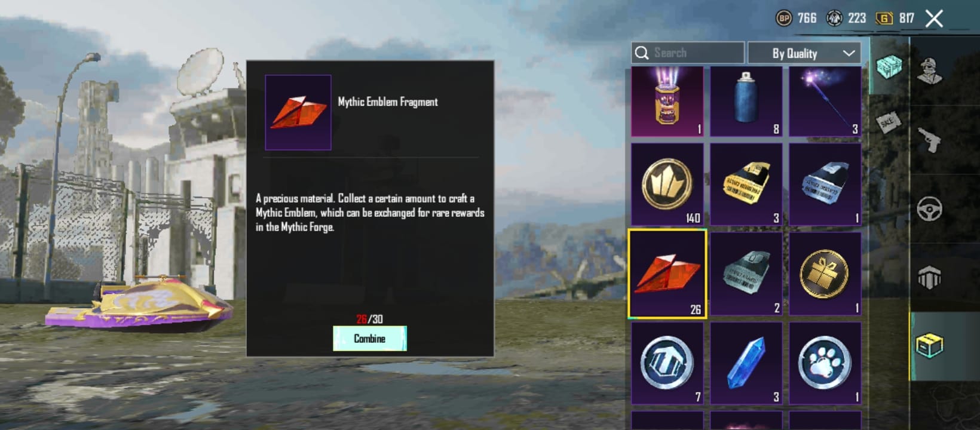Image resolution: width=980 pixels, height=430 pixels.
Task: Select the Mythic Emblem Fragment item
Action: click(x=667, y=274)
